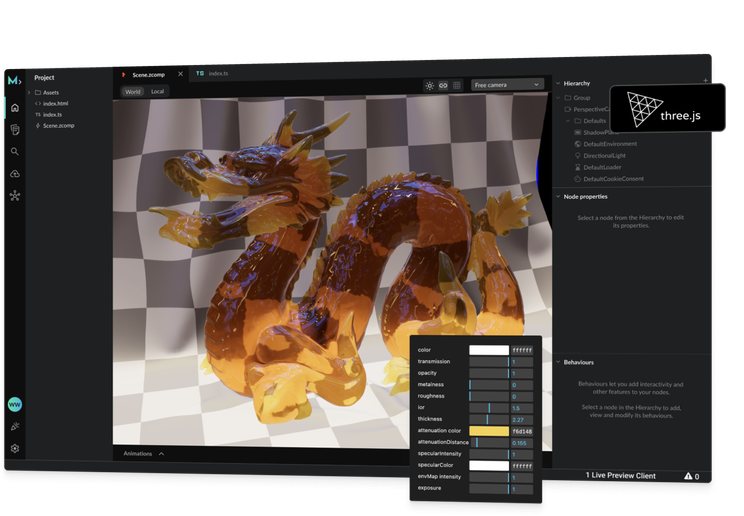Open the settings gear in sidebar
This screenshot has height=516, width=744.
pos(15,448)
